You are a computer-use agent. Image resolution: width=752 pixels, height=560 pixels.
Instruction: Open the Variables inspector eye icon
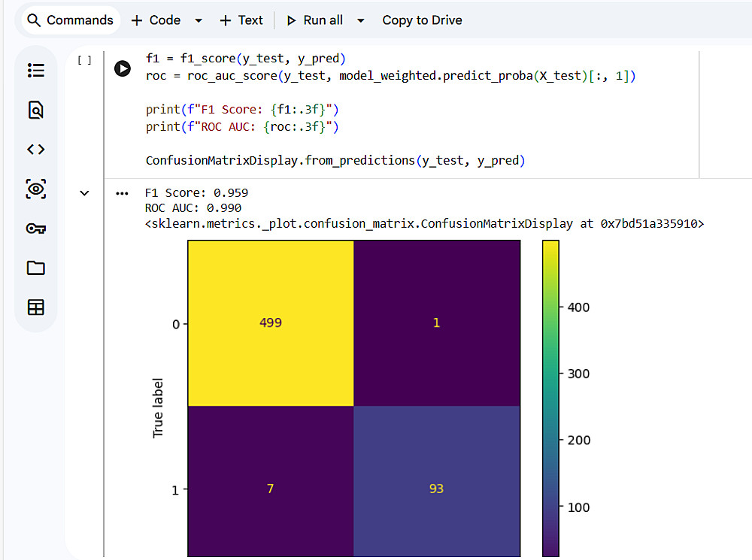pyautogui.click(x=35, y=189)
